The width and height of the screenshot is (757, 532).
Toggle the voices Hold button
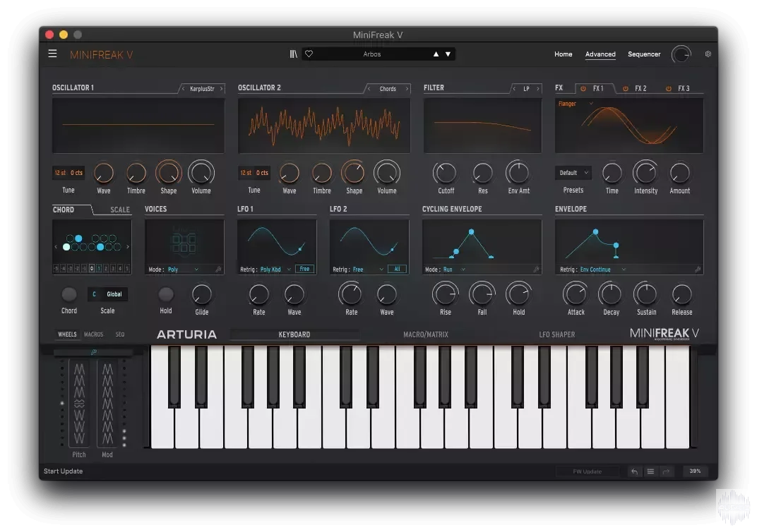click(165, 294)
